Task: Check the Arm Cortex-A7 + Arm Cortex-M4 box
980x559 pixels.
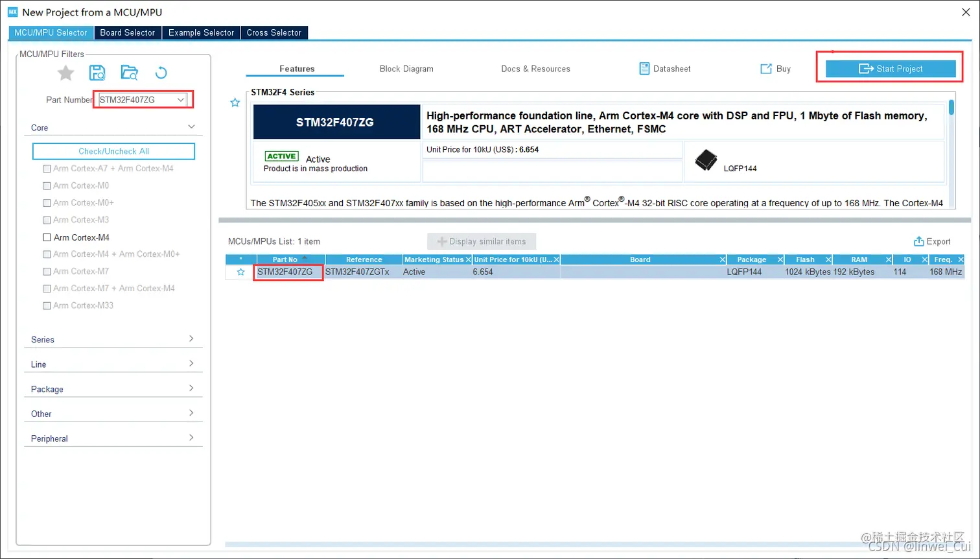Action: pyautogui.click(x=47, y=169)
